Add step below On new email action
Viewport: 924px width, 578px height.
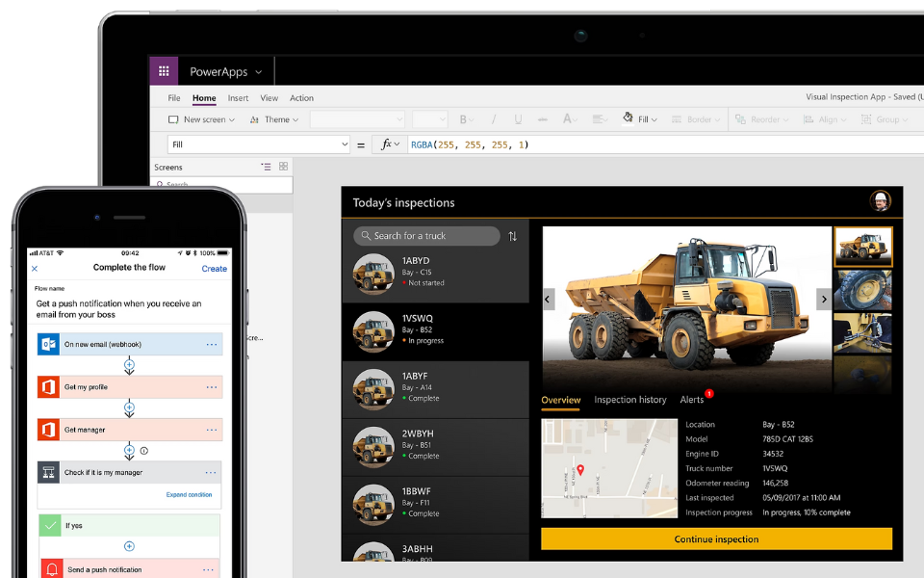point(129,365)
